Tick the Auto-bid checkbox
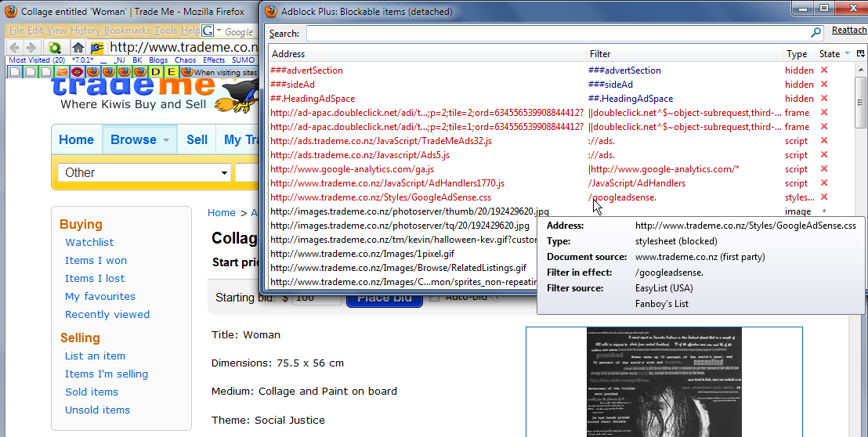Image resolution: width=868 pixels, height=437 pixels. [435, 297]
